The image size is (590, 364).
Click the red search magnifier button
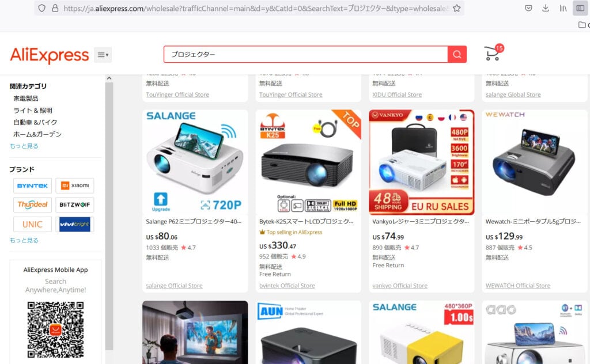click(457, 55)
